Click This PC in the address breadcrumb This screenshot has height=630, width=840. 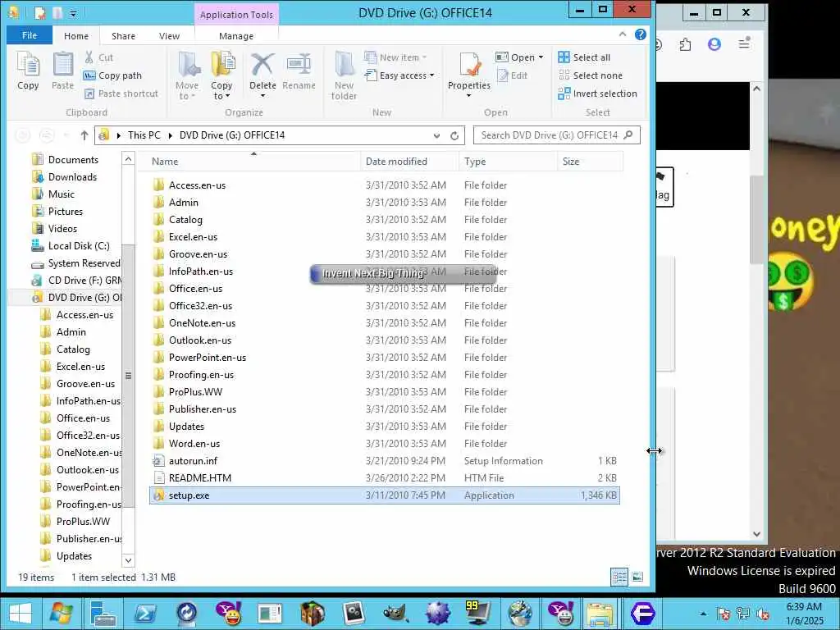144,135
